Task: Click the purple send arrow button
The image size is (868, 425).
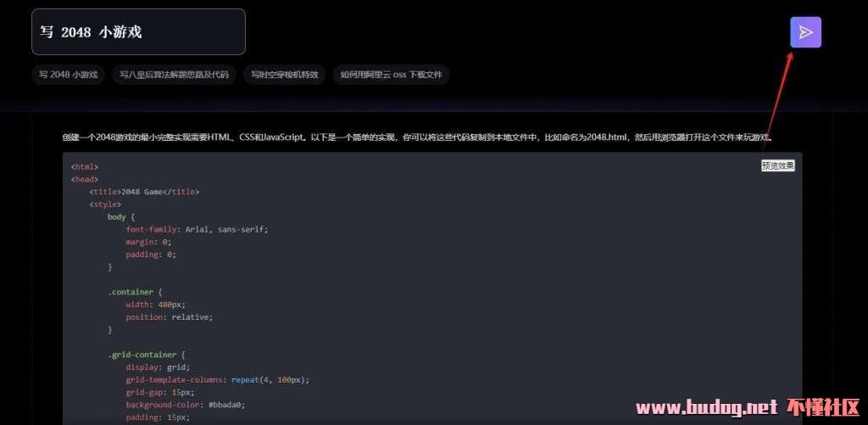Action: pos(805,32)
